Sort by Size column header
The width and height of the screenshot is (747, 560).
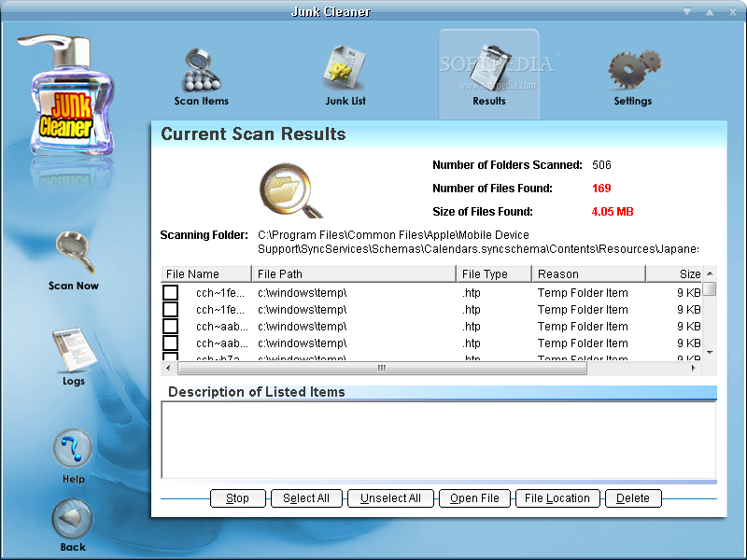(x=674, y=273)
